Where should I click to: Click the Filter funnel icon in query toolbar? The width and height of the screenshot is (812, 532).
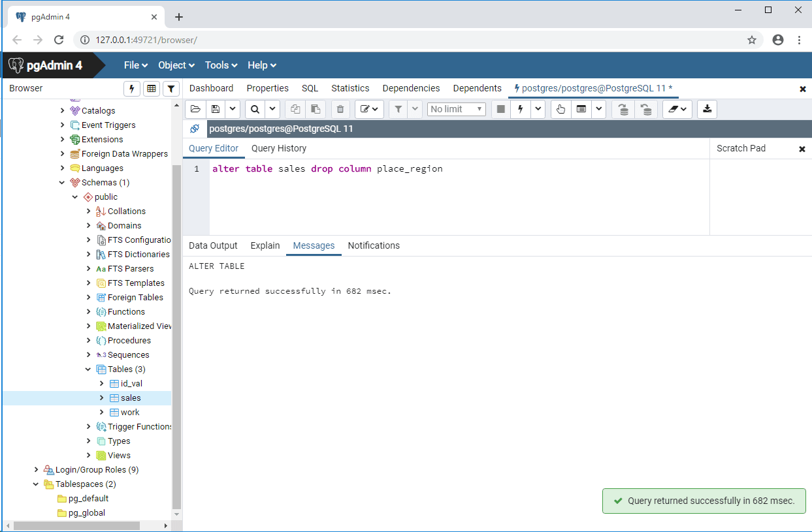pyautogui.click(x=398, y=109)
